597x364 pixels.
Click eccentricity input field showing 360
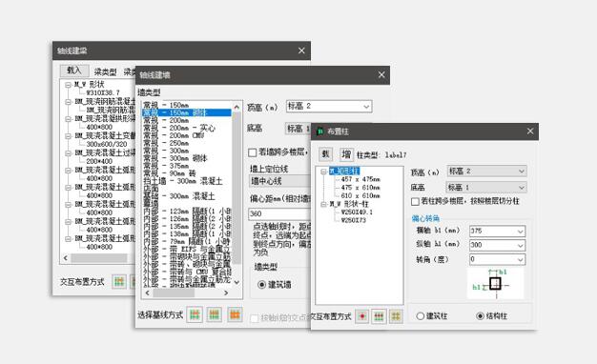click(279, 214)
